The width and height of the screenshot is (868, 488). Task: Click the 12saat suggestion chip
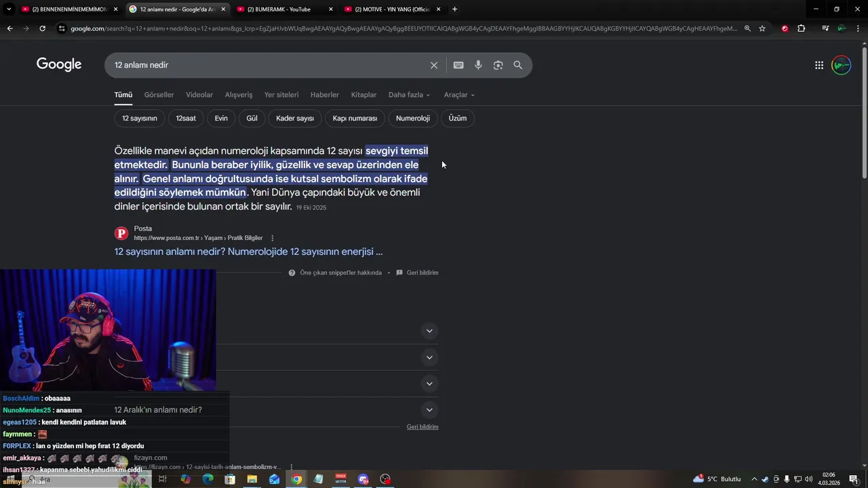[x=186, y=118]
